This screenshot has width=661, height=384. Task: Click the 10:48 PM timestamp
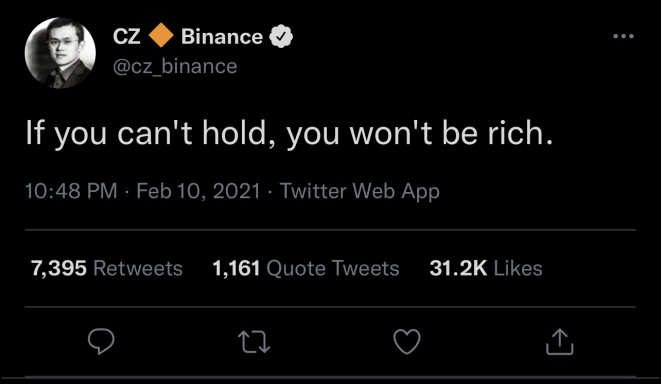(x=71, y=191)
